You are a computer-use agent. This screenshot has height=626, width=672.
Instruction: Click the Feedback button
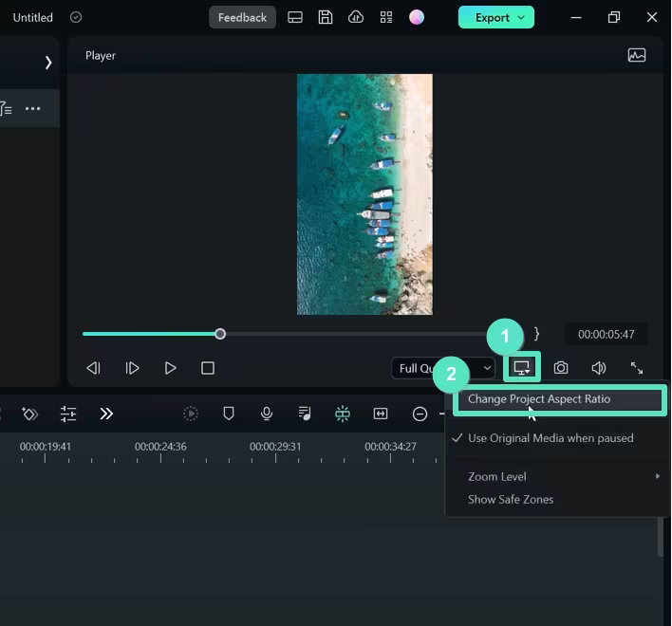coord(242,17)
